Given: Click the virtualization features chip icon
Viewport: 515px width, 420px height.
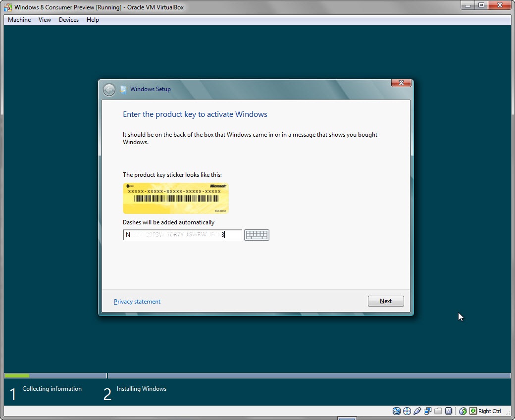Looking at the screenshot, I should 449,411.
